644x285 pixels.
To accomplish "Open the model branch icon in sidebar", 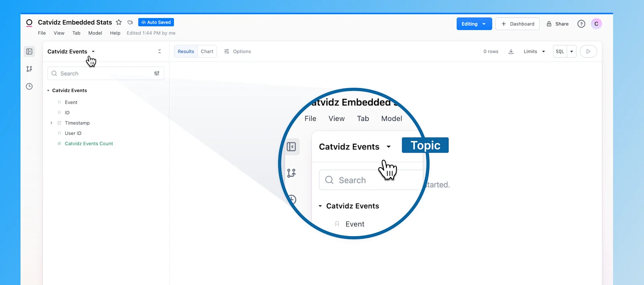I will pos(29,69).
